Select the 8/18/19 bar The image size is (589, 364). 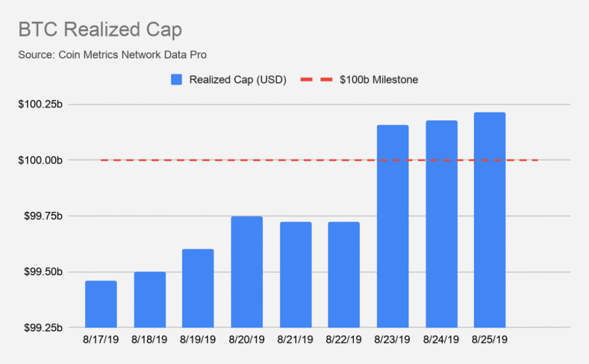[150, 300]
